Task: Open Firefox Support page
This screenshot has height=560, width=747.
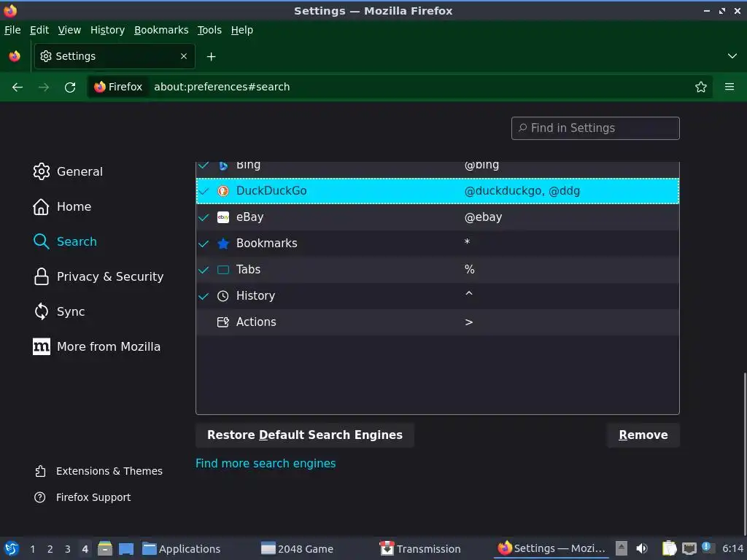Action: click(82, 497)
